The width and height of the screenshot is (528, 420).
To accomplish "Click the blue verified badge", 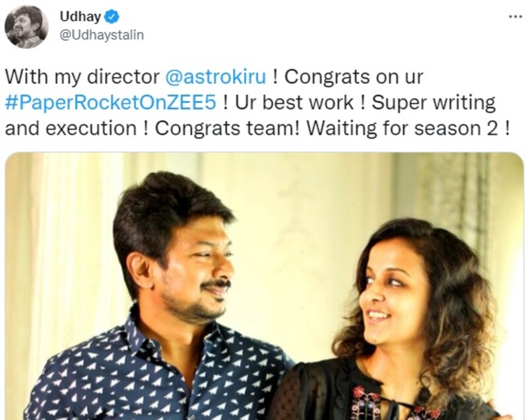I will [112, 17].
